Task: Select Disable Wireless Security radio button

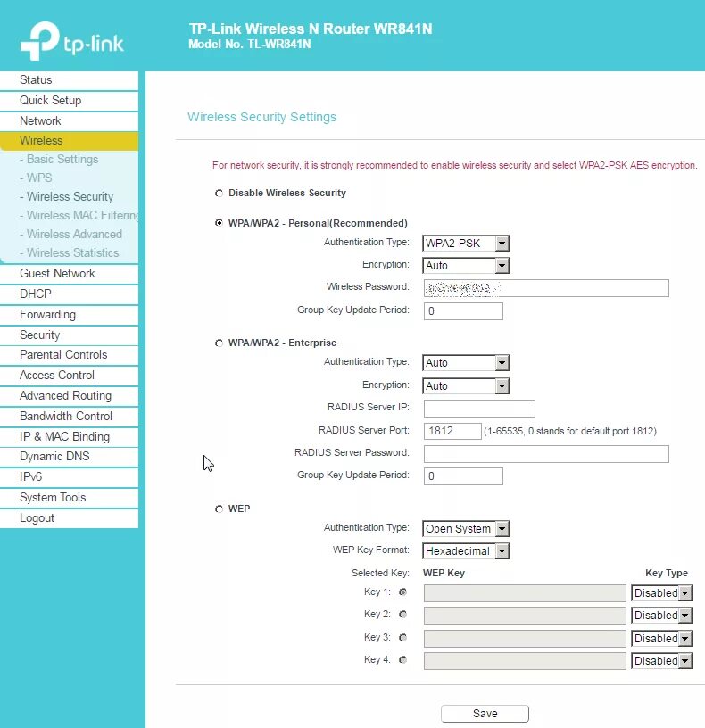Action: [x=219, y=193]
